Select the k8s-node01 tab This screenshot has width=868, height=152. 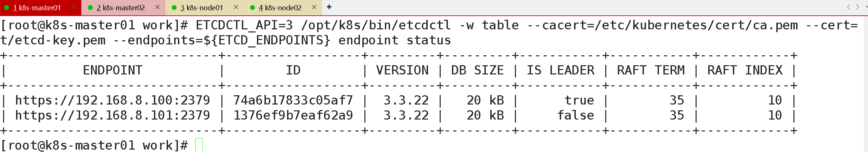point(202,8)
